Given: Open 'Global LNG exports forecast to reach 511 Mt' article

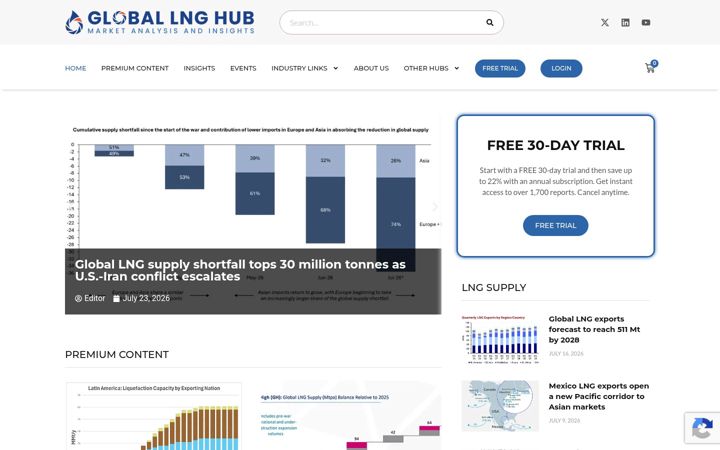Looking at the screenshot, I should 594,329.
